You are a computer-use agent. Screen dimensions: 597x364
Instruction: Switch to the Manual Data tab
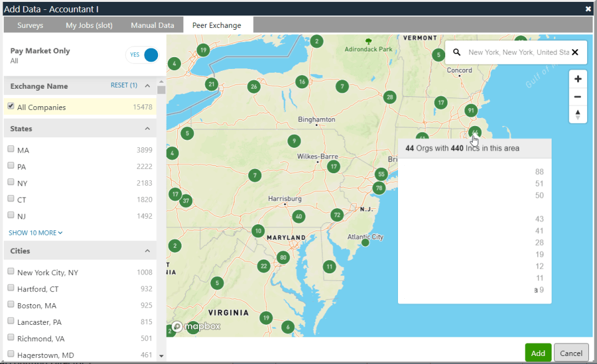coord(152,25)
